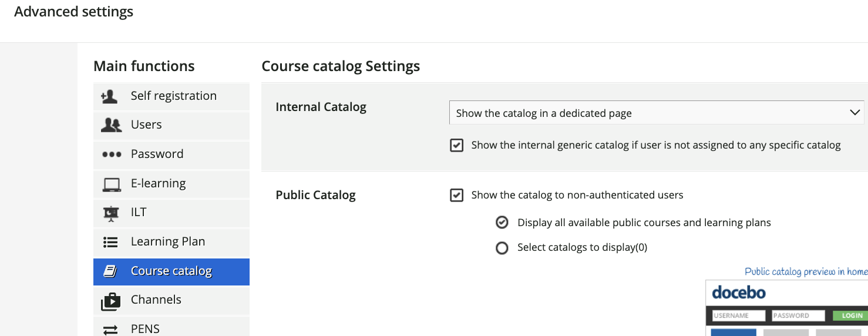
Task: Click the ILT presentation board icon
Action: coord(111,213)
